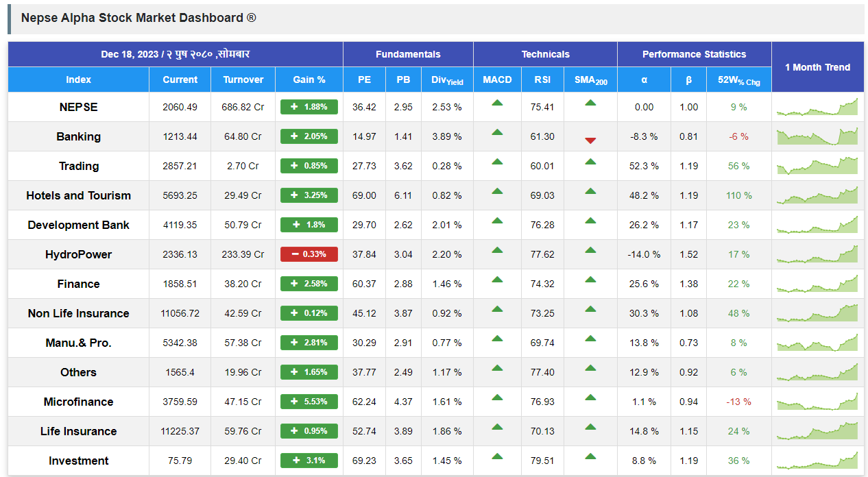The width and height of the screenshot is (868, 477).
Task: Click the Dec 18, 2023 date header
Action: click(x=176, y=54)
